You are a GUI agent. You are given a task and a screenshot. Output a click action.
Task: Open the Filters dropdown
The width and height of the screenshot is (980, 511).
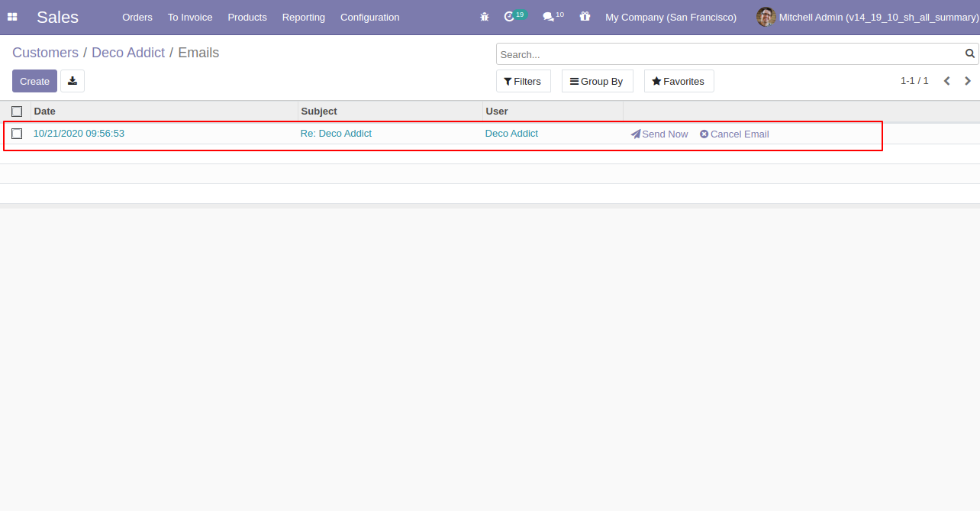[x=523, y=81]
